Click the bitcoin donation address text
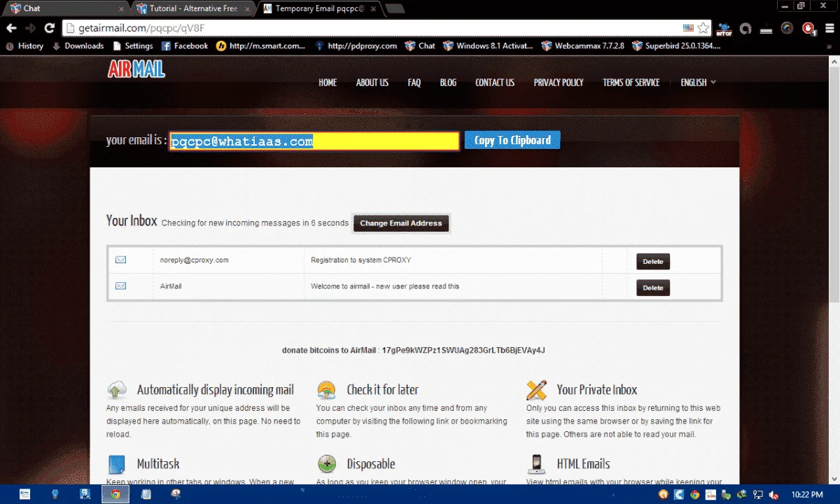 [463, 350]
